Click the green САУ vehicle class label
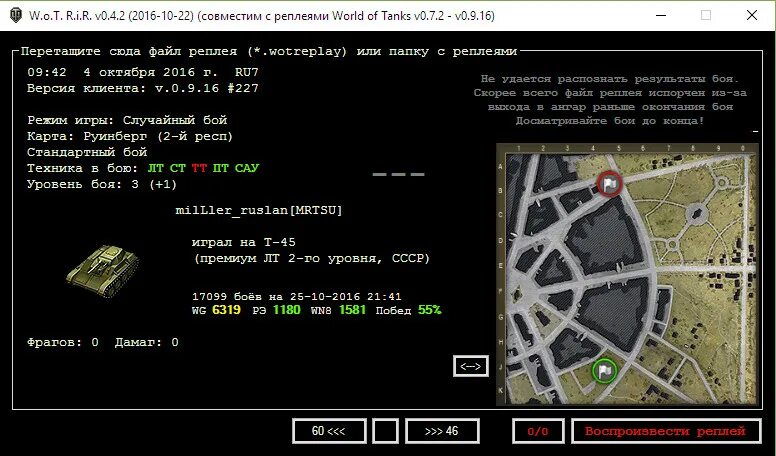Screen dimensions: 776x456 pos(247,168)
